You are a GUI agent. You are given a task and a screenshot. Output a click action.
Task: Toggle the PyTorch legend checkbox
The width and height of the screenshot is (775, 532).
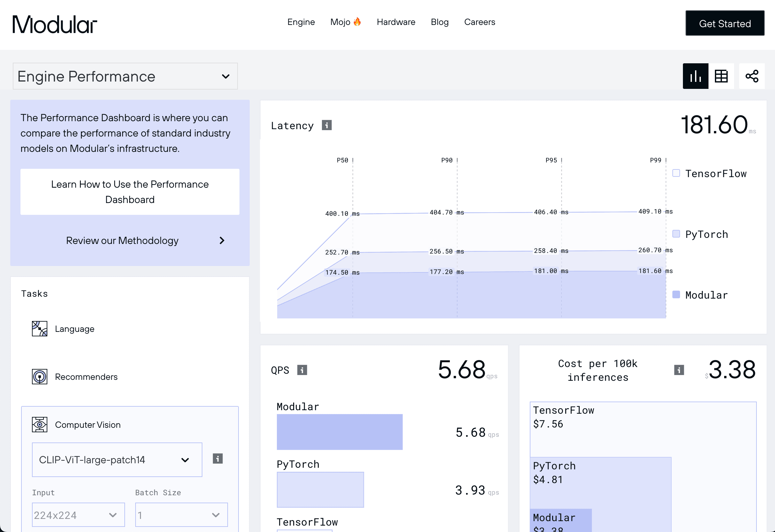tap(676, 234)
